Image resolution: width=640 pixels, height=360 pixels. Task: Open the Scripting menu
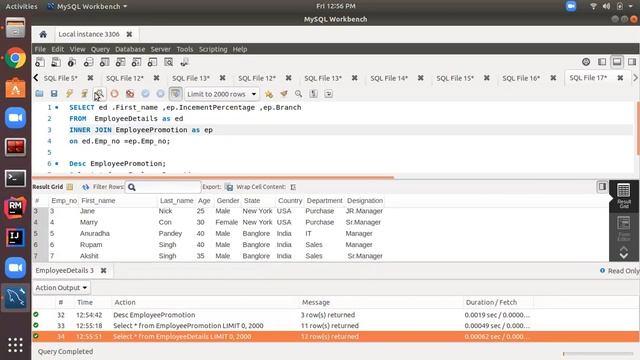click(x=213, y=49)
